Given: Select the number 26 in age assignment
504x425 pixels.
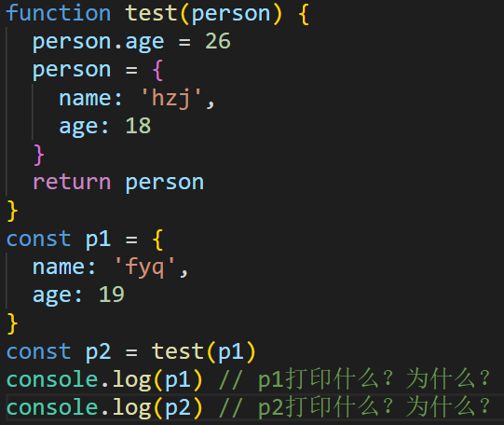Looking at the screenshot, I should [x=218, y=41].
